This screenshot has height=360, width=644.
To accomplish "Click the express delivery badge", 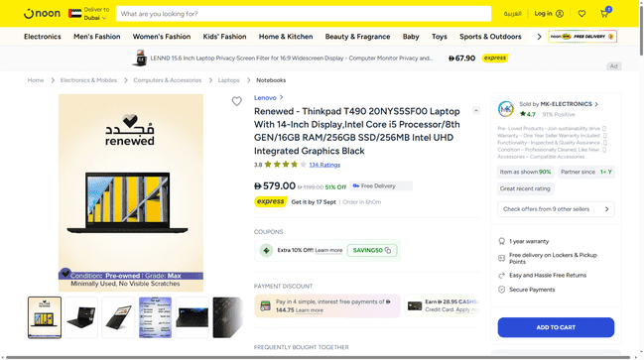I will pyautogui.click(x=270, y=201).
